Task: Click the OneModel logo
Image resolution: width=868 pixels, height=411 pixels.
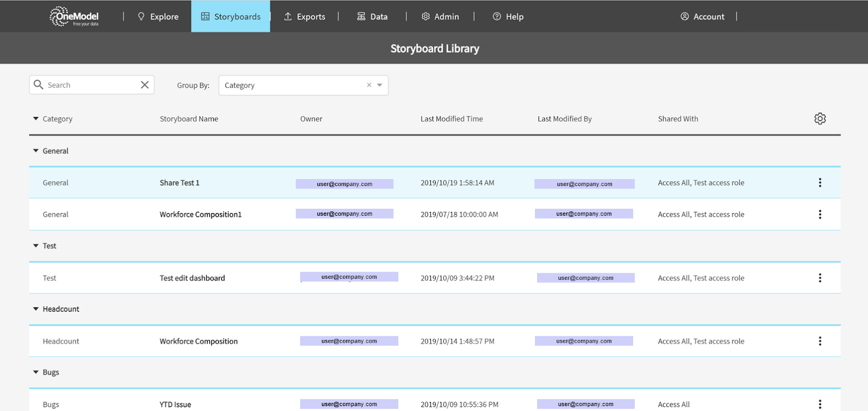Action: tap(74, 16)
